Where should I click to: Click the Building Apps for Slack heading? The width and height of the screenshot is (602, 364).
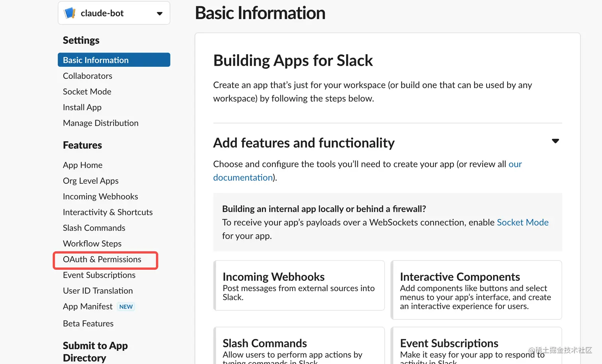293,60
